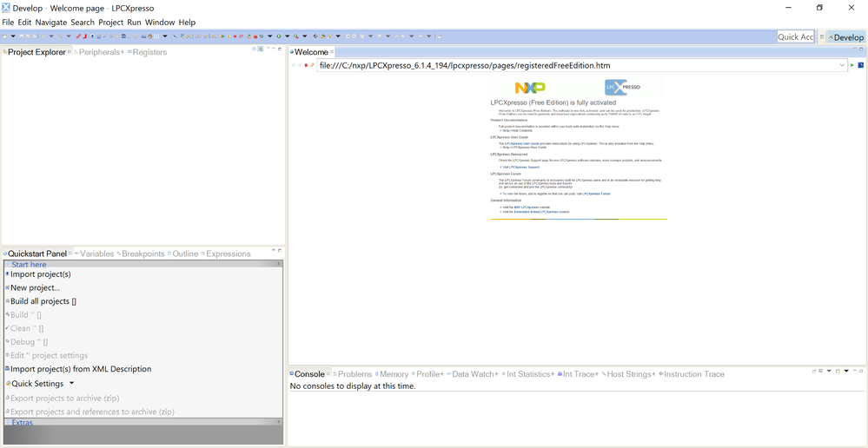The height and width of the screenshot is (448, 868).
Task: Switch to the Host Strings+ tab
Action: [x=629, y=374]
